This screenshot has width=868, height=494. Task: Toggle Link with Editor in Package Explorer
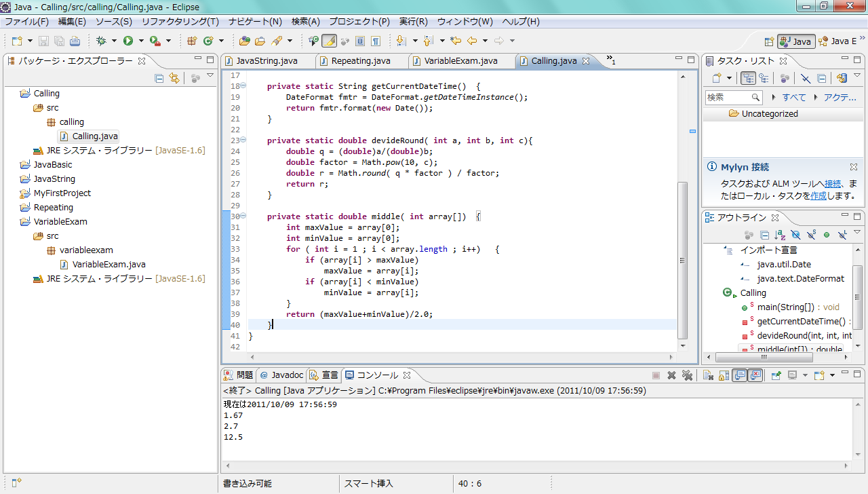(x=175, y=78)
